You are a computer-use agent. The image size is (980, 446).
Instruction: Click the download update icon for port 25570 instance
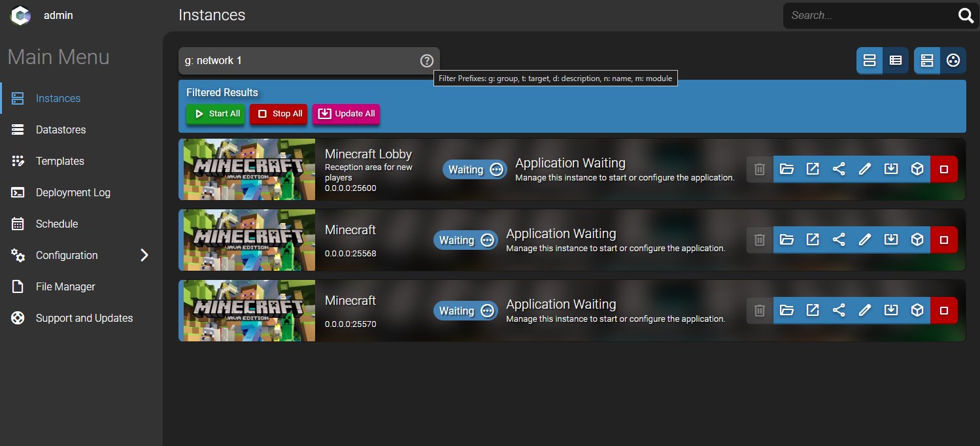coord(891,311)
